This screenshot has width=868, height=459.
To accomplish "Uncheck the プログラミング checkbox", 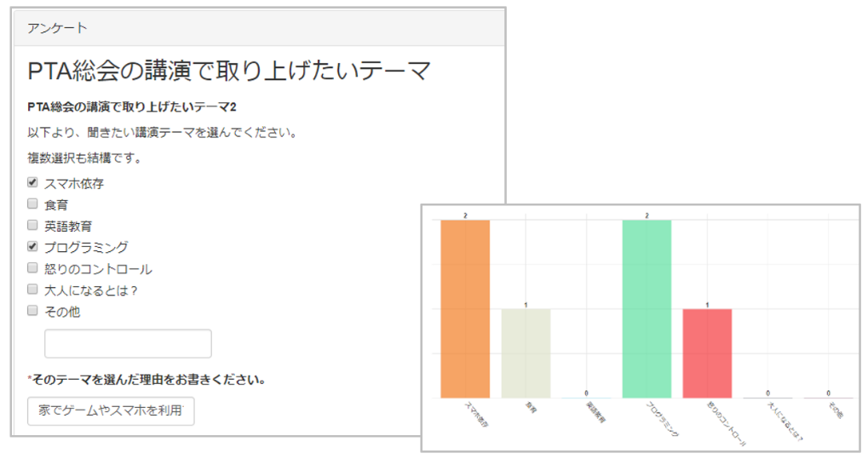I will 33,247.
